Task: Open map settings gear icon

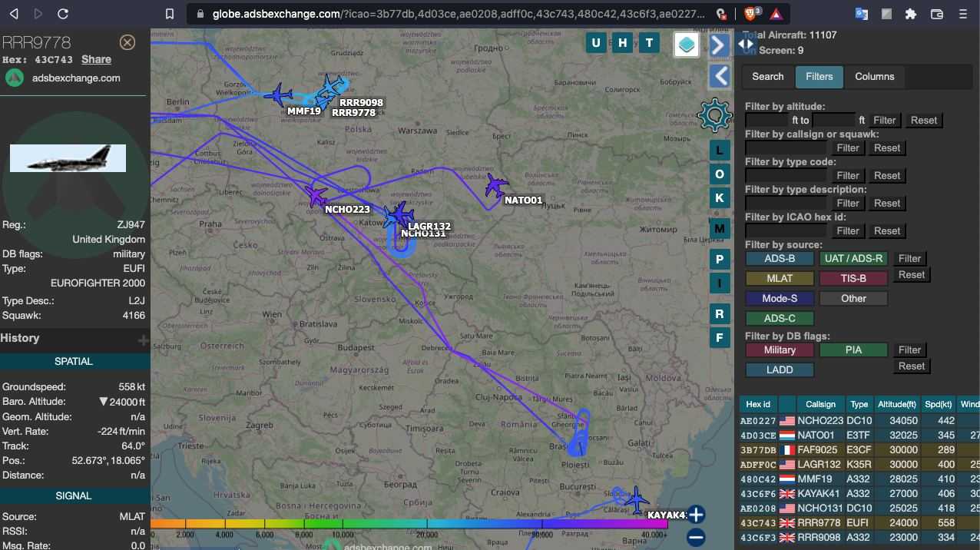Action: [715, 115]
